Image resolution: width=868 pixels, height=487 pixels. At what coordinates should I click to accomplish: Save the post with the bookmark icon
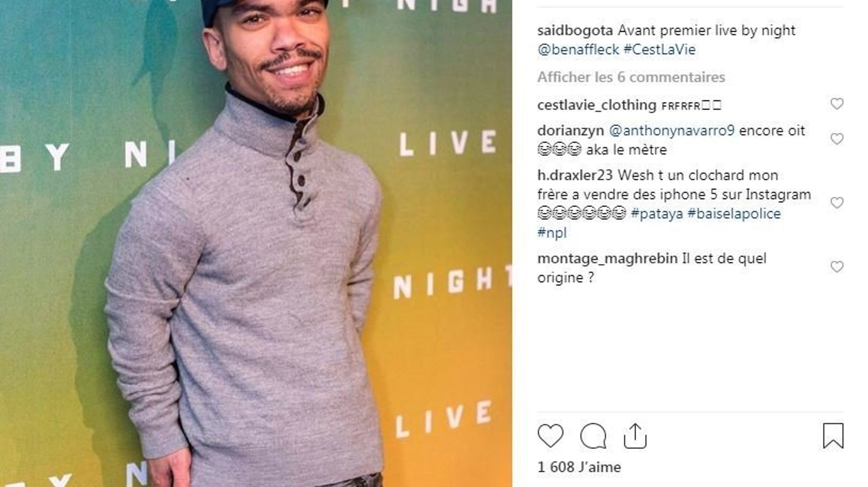[833, 436]
